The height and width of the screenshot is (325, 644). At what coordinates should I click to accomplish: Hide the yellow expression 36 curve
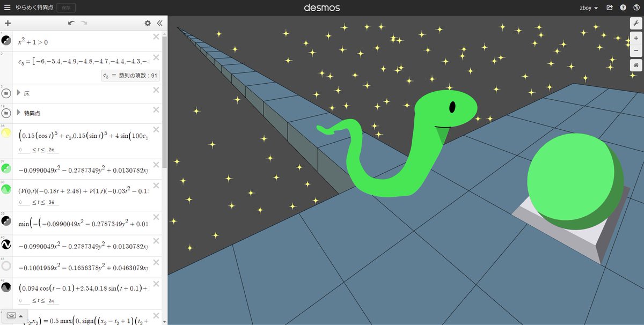pyautogui.click(x=6, y=133)
